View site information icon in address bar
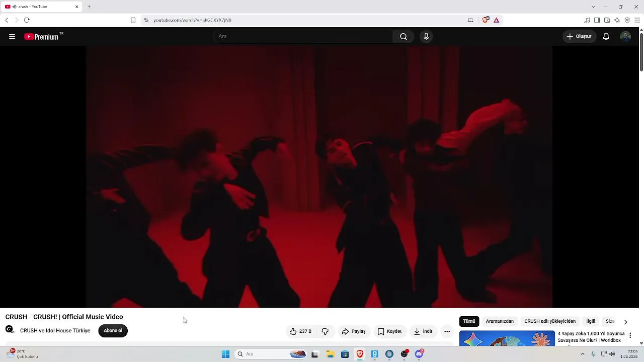The width and height of the screenshot is (644, 362). 146,20
